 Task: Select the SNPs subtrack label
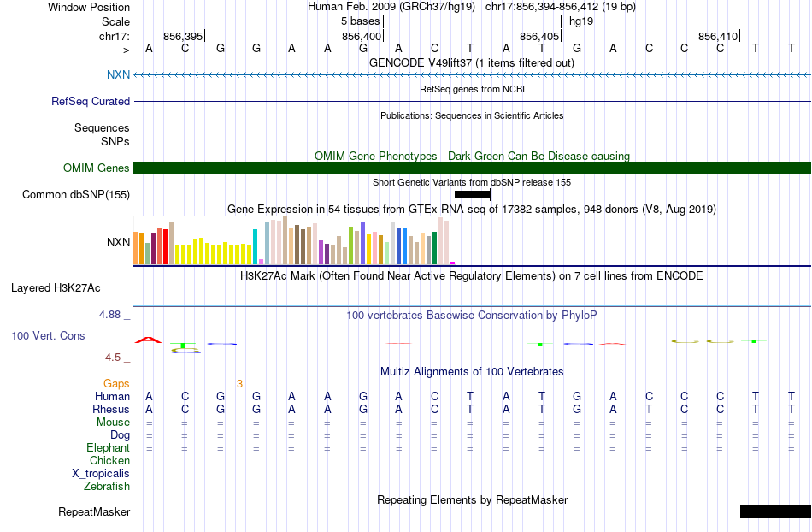(115, 141)
